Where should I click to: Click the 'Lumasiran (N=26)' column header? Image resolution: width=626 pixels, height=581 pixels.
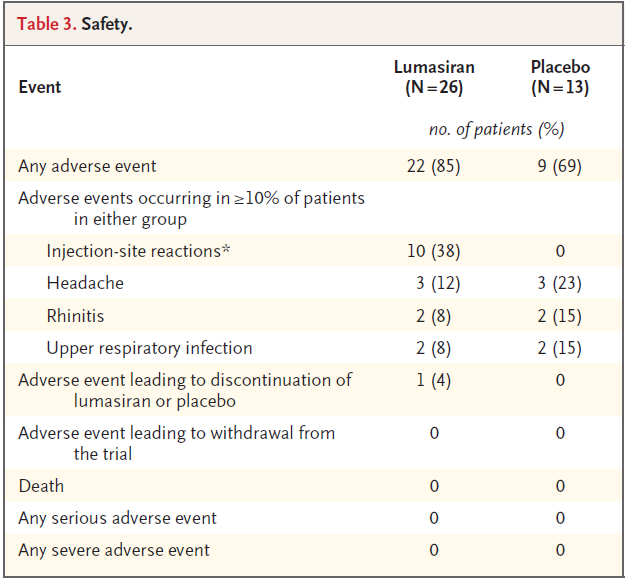click(x=434, y=77)
